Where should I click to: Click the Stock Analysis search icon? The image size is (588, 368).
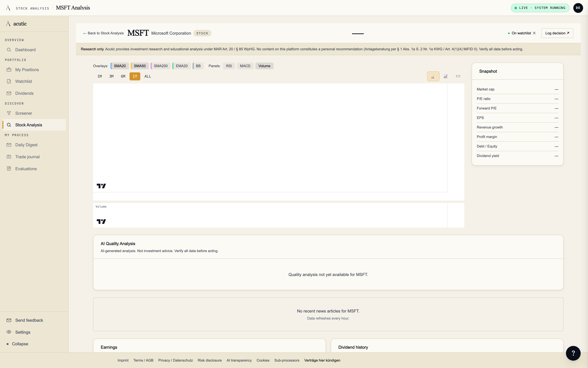pyautogui.click(x=9, y=125)
